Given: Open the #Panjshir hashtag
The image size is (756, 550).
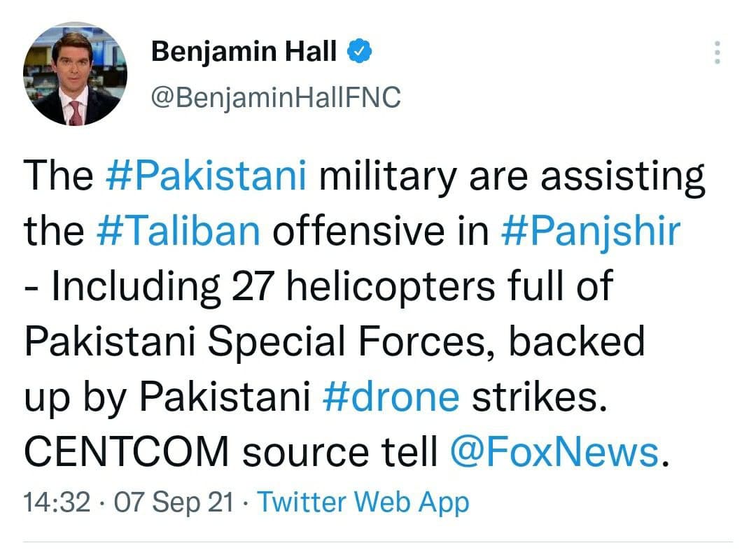Looking at the screenshot, I should pyautogui.click(x=590, y=231).
